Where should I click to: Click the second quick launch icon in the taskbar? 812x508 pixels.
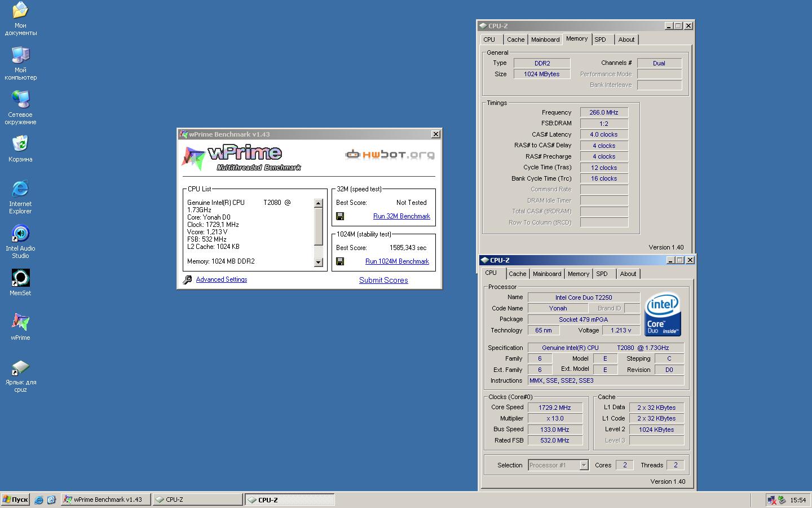click(x=51, y=500)
